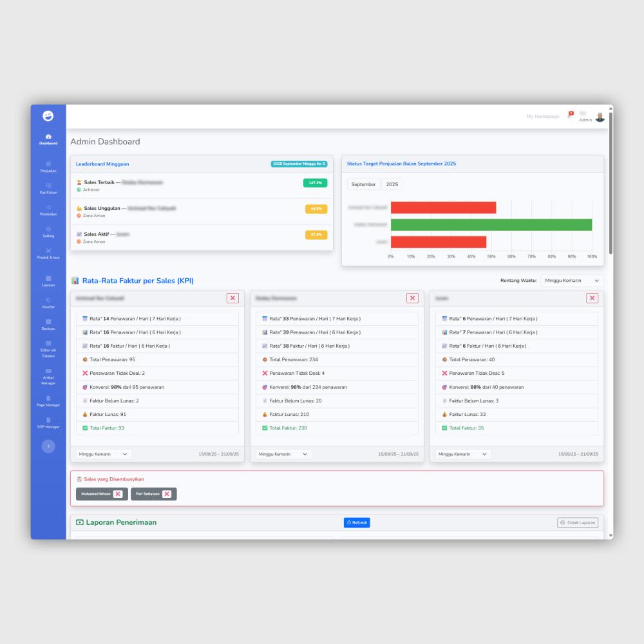The width and height of the screenshot is (644, 644).
Task: Click the notification bell icon
Action: click(x=569, y=116)
